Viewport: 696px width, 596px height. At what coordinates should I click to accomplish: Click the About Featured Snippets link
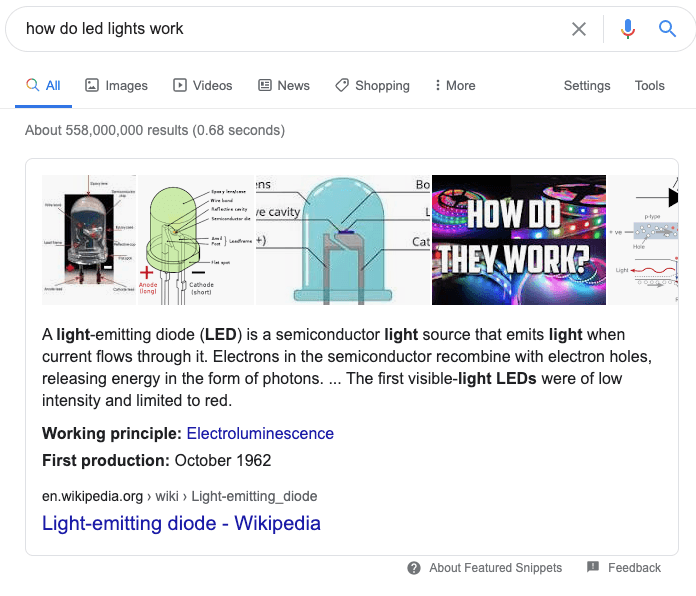(495, 568)
